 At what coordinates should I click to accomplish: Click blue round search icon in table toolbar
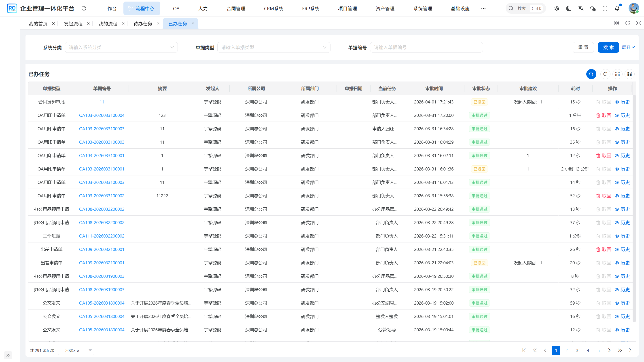click(591, 74)
